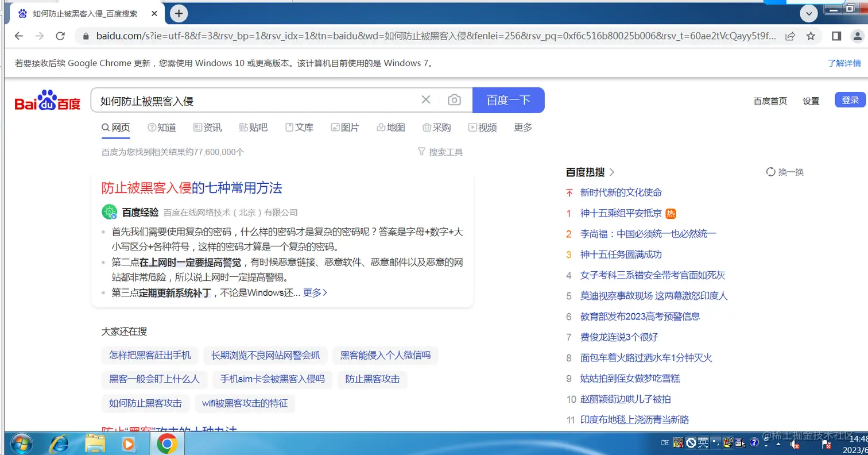The height and width of the screenshot is (455, 868).
Task: Click the 登录 login button
Action: tap(850, 100)
